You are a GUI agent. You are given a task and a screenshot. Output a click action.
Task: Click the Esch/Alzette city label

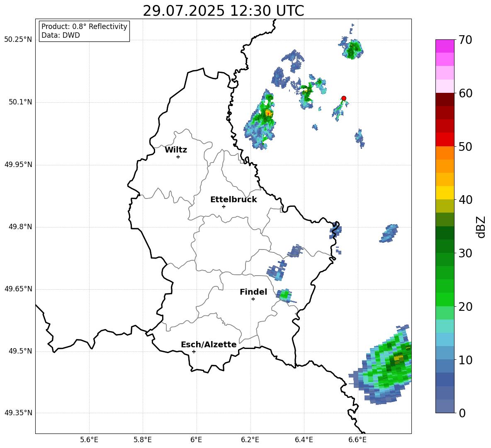click(x=209, y=344)
